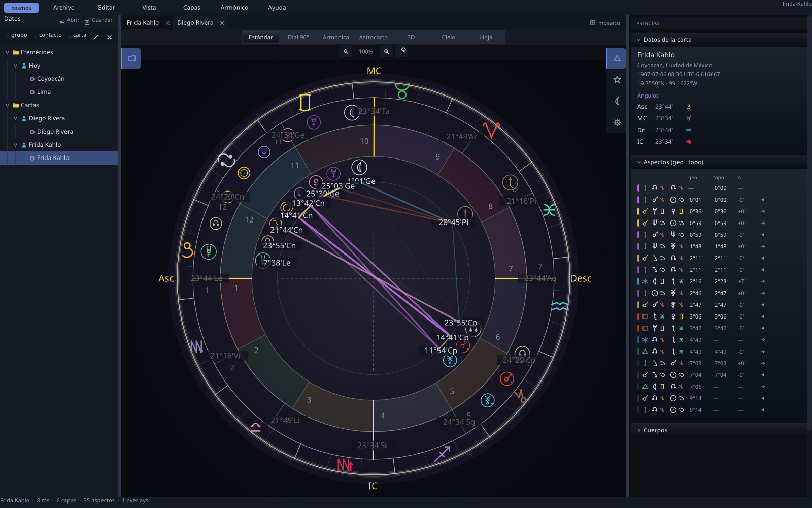Screen dimensions: 812x508
Task: Click the Guardar save icon
Action: click(x=87, y=22)
